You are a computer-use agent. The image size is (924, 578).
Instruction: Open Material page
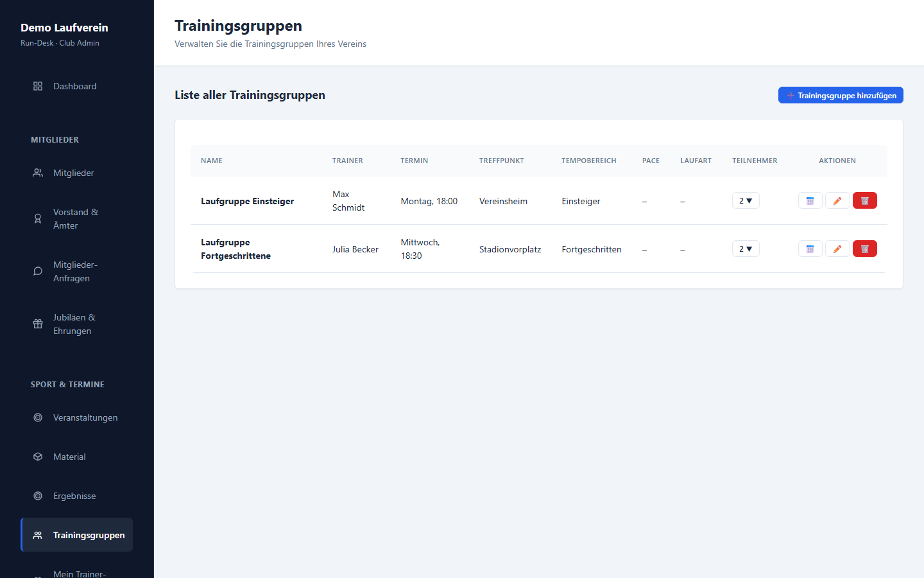pyautogui.click(x=77, y=457)
